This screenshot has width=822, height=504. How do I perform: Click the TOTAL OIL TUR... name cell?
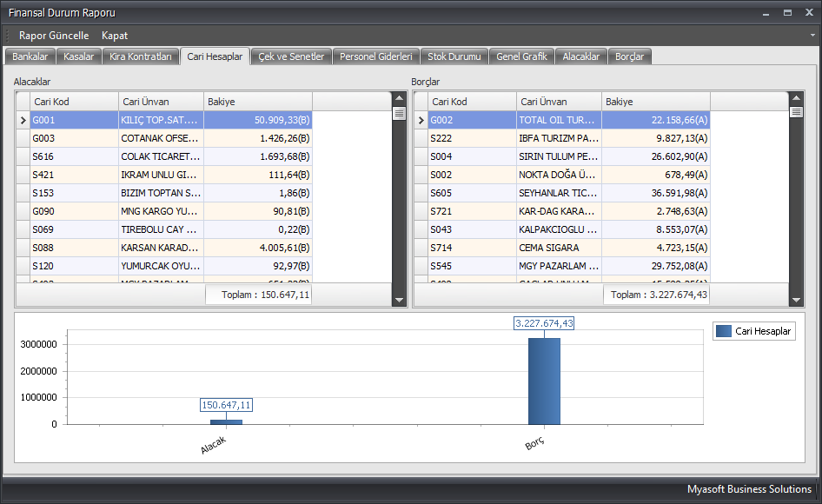[559, 120]
